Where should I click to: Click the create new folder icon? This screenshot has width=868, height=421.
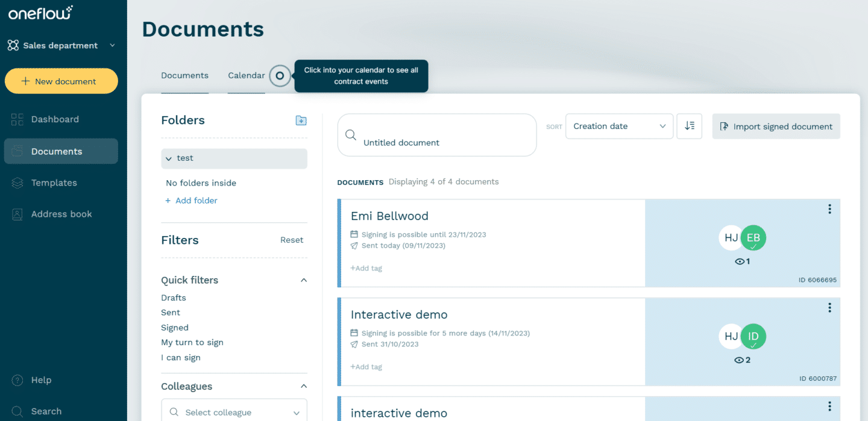301,120
